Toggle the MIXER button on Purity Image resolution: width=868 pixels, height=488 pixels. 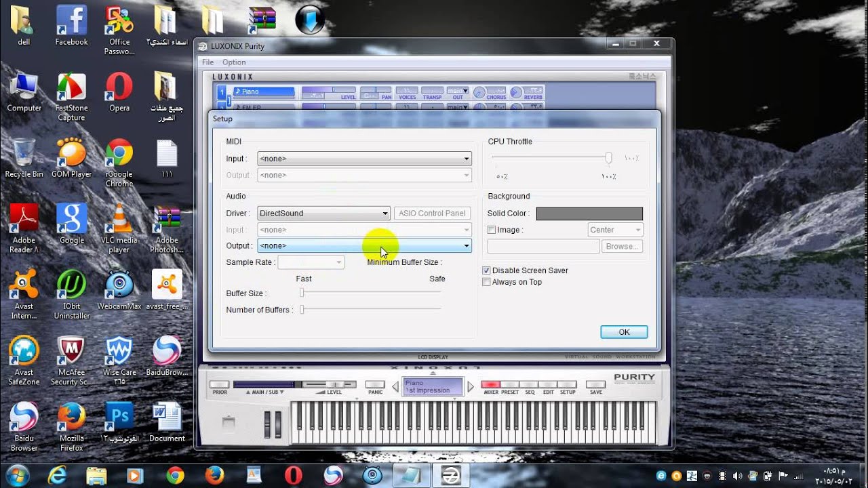pos(490,385)
